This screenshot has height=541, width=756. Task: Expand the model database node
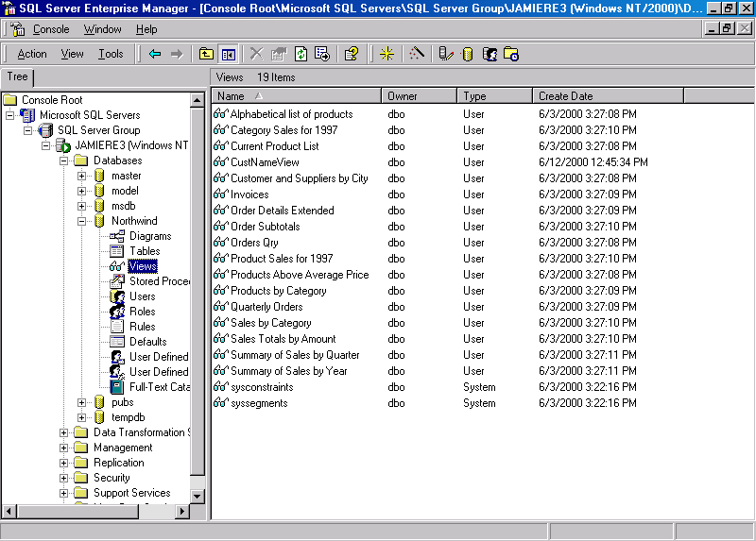pos(81,191)
